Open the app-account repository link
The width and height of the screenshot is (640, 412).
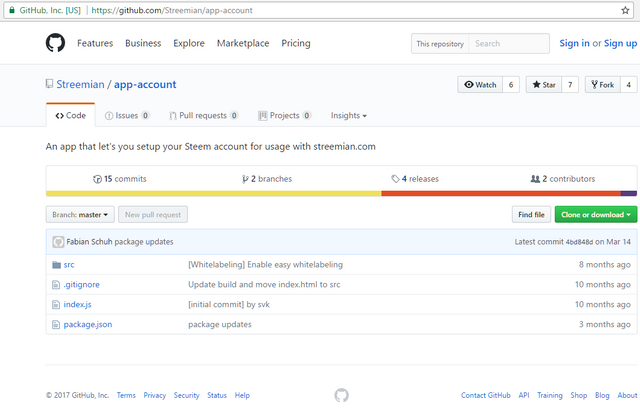pyautogui.click(x=145, y=84)
